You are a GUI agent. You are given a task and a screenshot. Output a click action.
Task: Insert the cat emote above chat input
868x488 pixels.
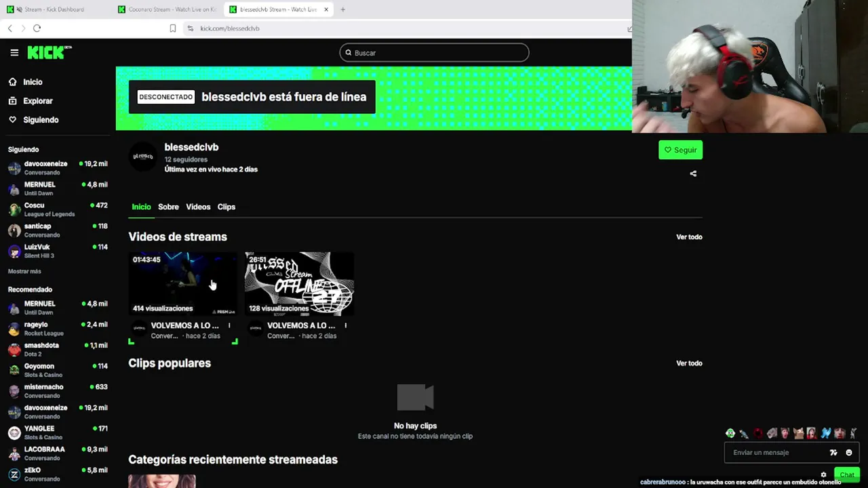coord(798,433)
